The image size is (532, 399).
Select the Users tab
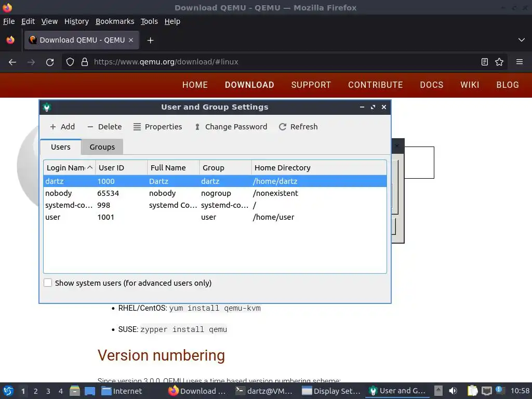click(x=61, y=147)
